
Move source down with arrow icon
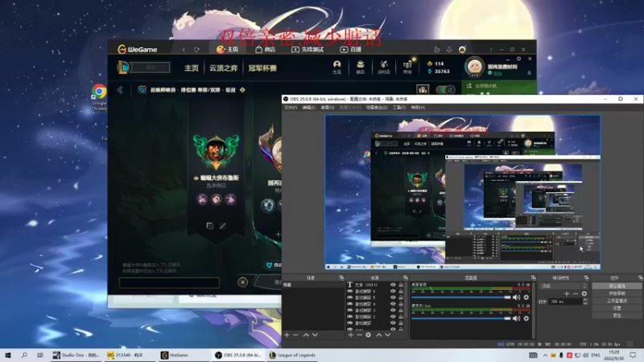387,335
